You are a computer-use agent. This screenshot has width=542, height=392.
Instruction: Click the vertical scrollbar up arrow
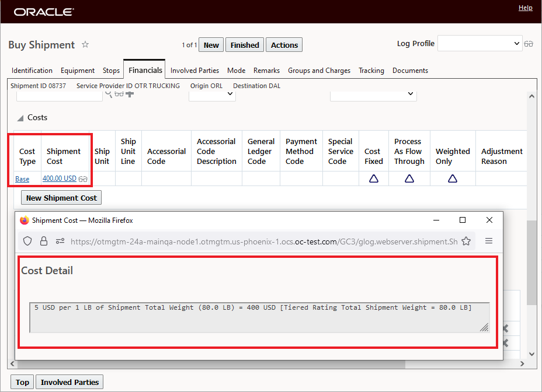tap(531, 96)
